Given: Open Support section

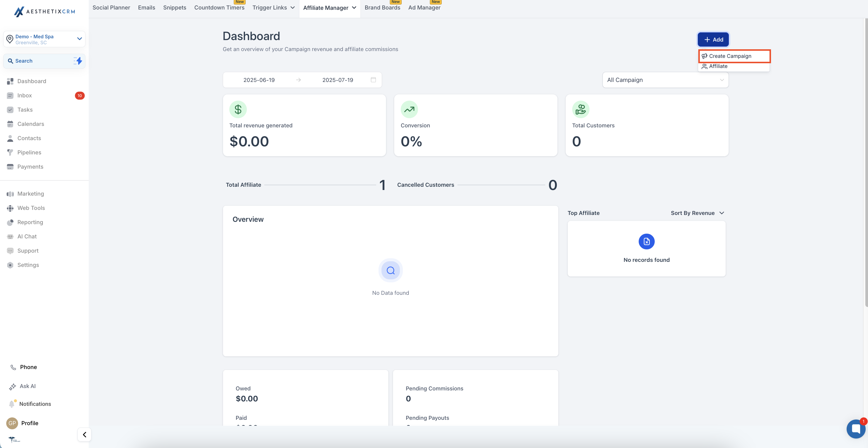Looking at the screenshot, I should pyautogui.click(x=28, y=251).
